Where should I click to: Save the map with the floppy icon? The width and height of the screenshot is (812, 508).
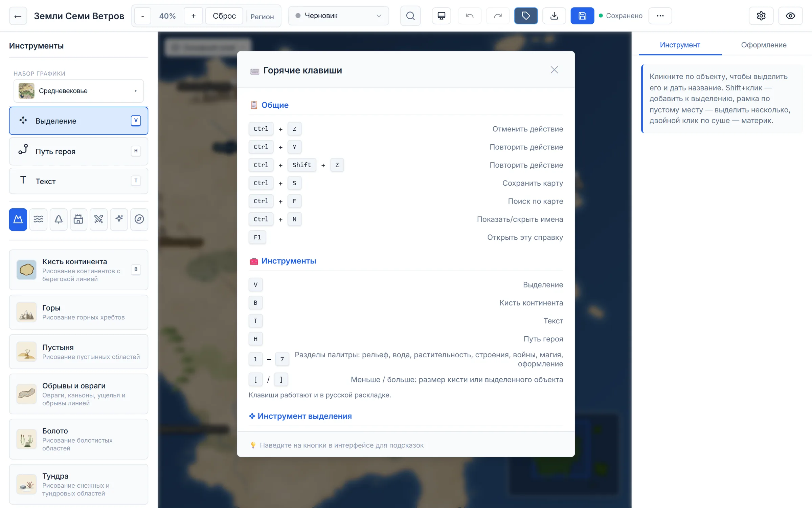582,16
